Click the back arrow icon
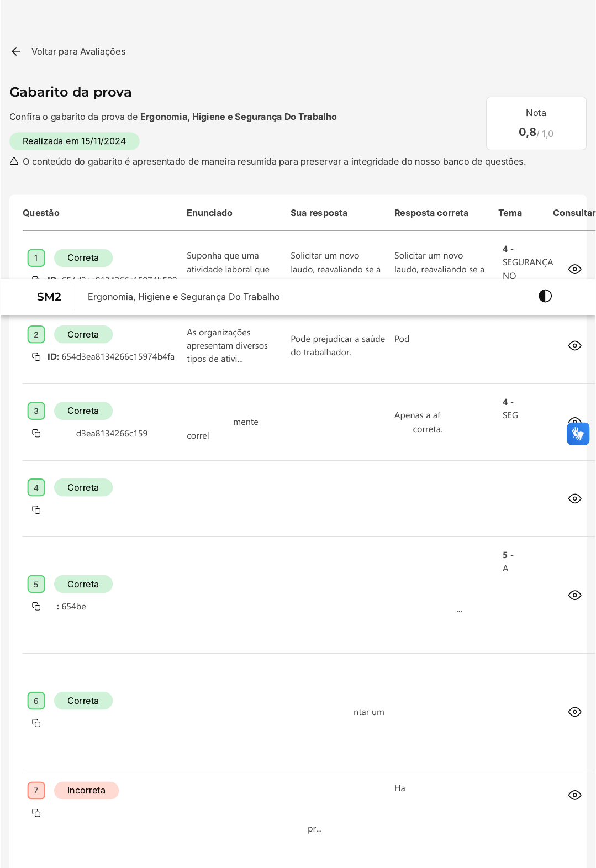The width and height of the screenshot is (596, 868). pos(16,51)
